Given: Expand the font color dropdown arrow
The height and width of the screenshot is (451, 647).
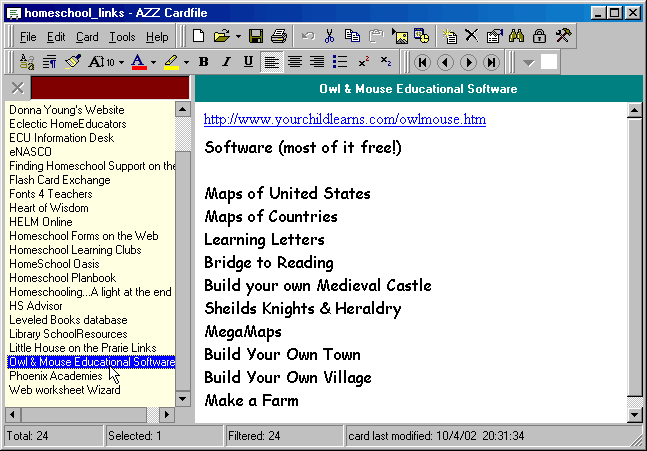Looking at the screenshot, I should (x=153, y=62).
